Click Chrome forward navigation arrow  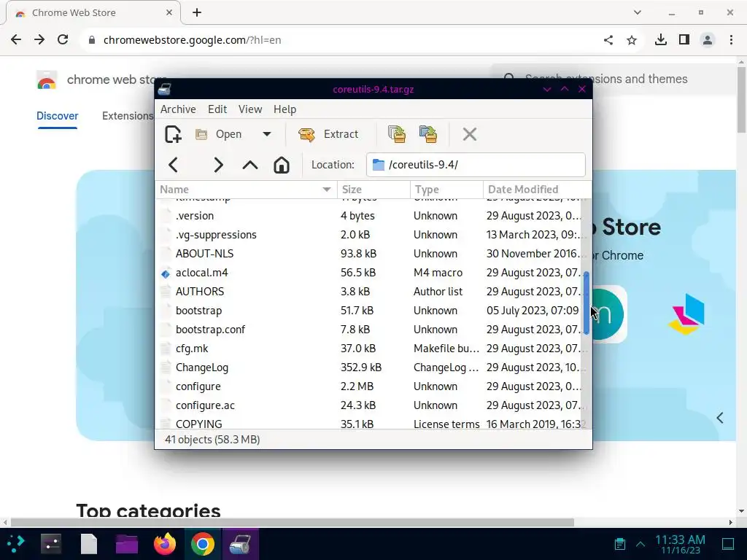39,39
